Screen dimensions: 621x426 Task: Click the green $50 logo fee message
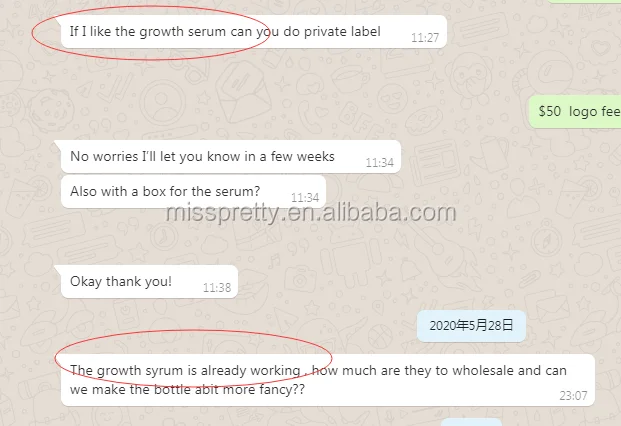point(575,112)
